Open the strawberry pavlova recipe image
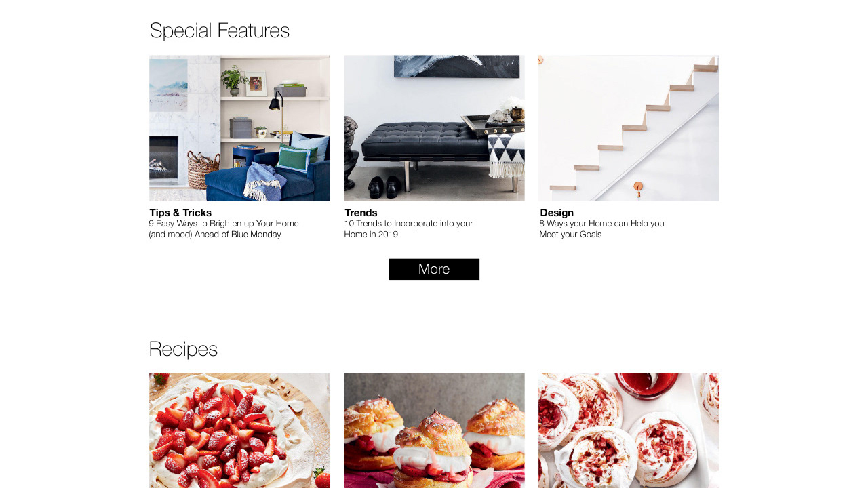The image size is (868, 488). click(239, 430)
